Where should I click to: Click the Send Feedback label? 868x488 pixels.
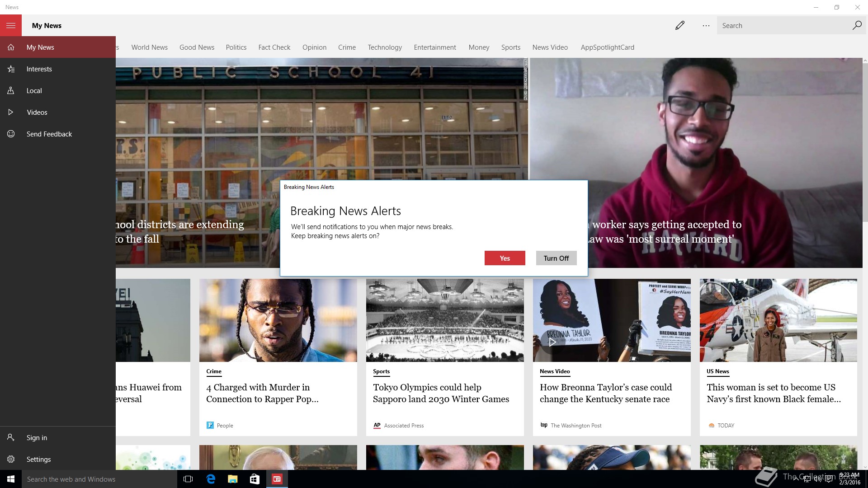click(49, 134)
